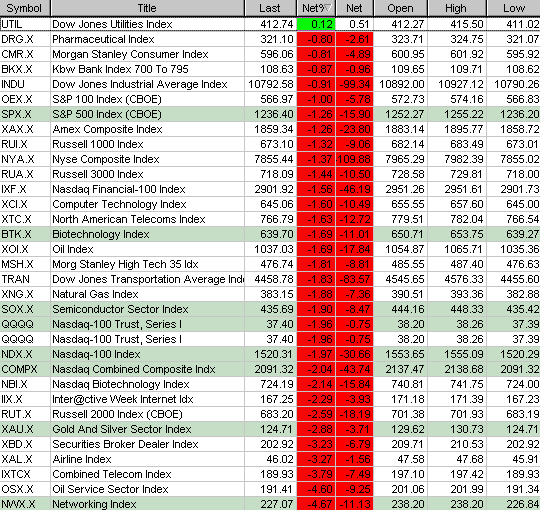540x510 pixels.
Task: Select the XAU.X Gold And Silver row
Action: (270, 429)
